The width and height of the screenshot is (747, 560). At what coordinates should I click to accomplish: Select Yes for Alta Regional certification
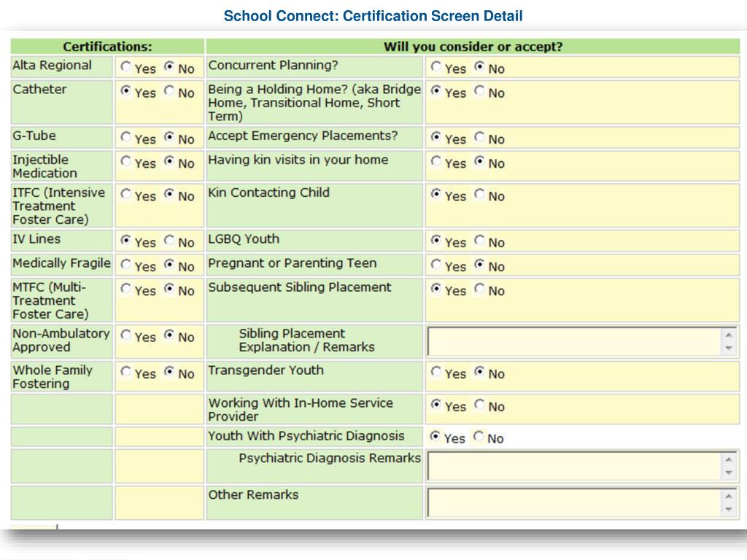click(x=125, y=66)
